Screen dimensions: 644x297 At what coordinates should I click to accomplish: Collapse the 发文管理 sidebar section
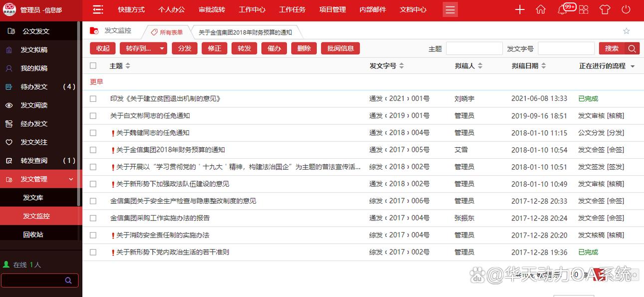coord(70,179)
